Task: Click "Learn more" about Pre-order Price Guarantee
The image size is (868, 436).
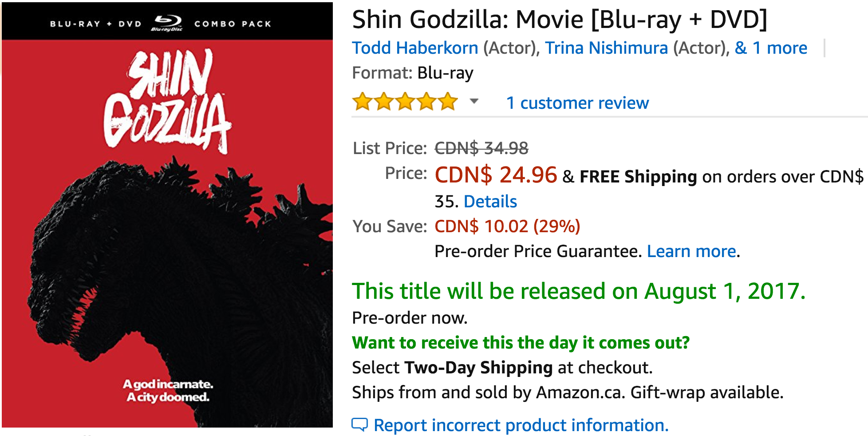Action: tap(691, 251)
